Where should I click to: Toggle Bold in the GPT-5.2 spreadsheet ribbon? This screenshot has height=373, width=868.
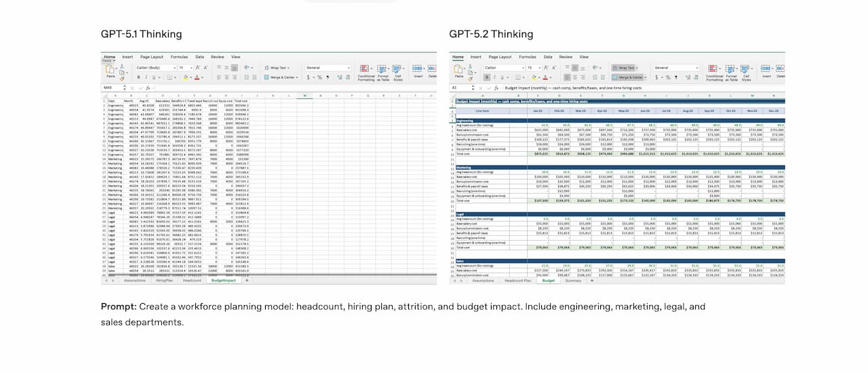(x=486, y=77)
